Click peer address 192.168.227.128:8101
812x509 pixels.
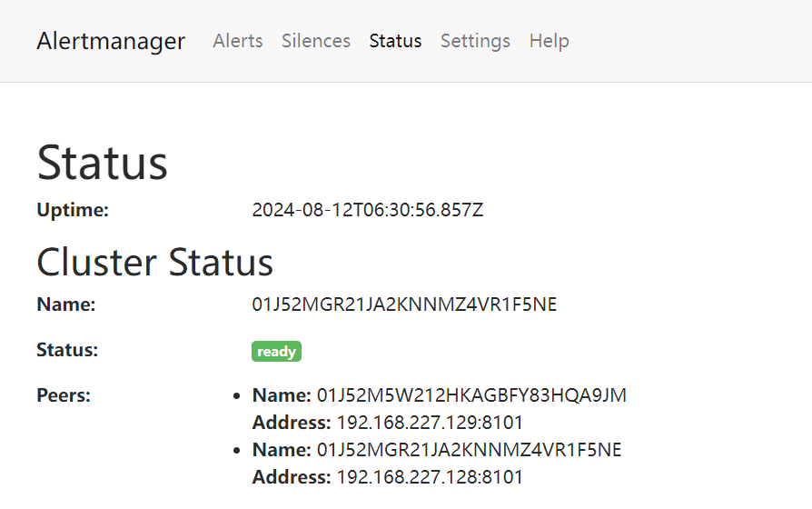(x=430, y=477)
